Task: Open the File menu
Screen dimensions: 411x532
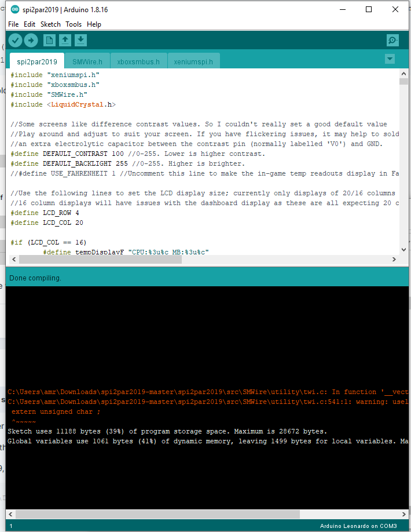Action: (13, 24)
